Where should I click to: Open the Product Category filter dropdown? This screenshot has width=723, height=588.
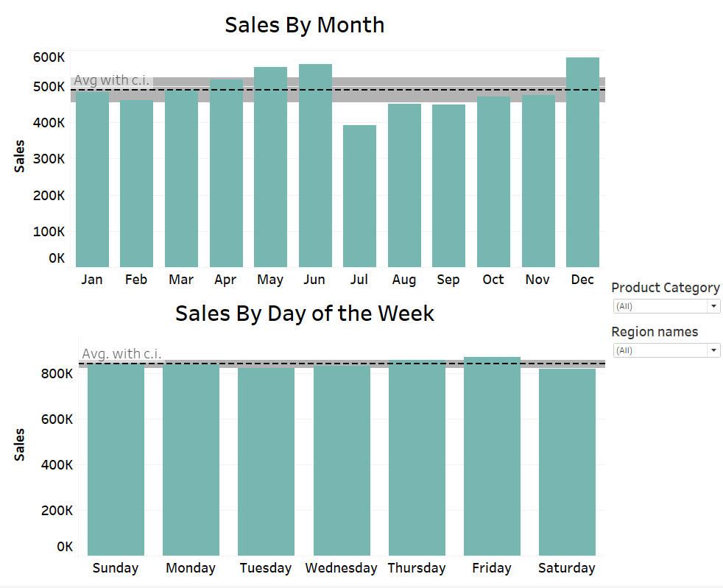tap(666, 305)
